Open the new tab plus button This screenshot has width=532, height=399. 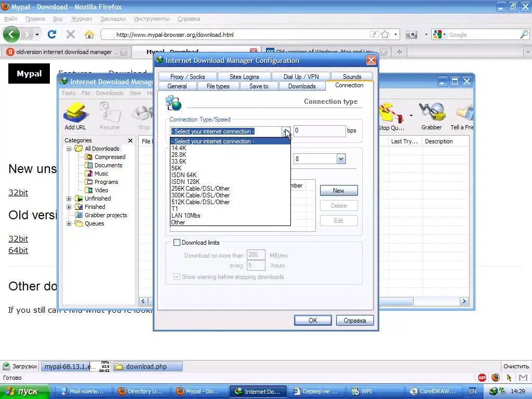point(400,52)
